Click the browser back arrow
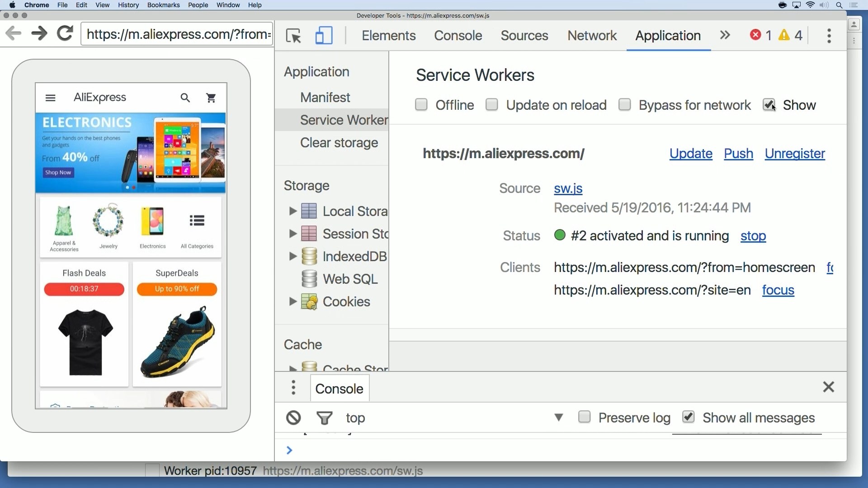This screenshot has width=868, height=488. pyautogui.click(x=14, y=33)
